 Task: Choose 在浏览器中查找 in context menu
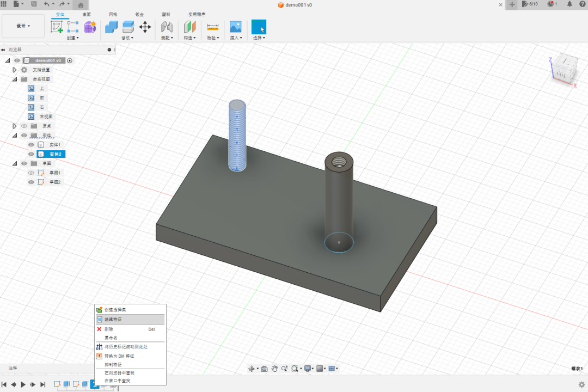pyautogui.click(x=130, y=373)
